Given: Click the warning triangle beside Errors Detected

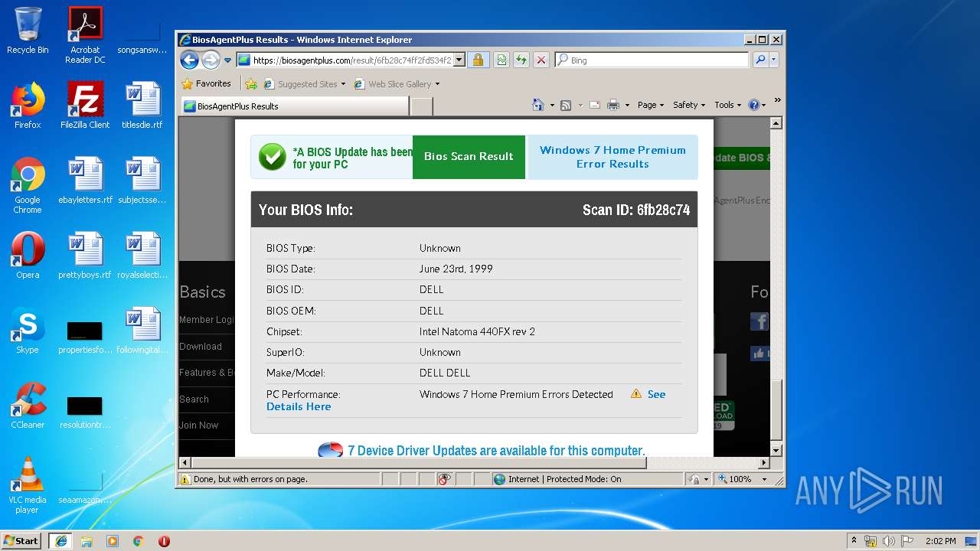Looking at the screenshot, I should click(636, 393).
